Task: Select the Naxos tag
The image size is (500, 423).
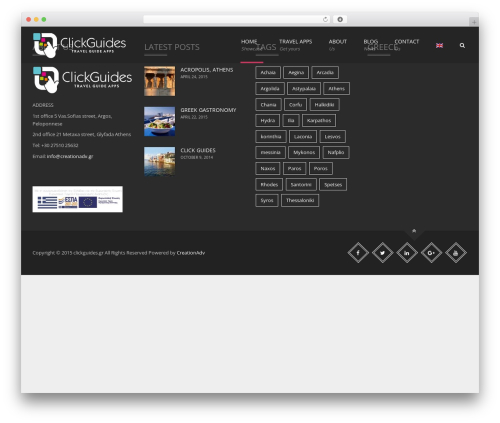Action: tap(268, 168)
